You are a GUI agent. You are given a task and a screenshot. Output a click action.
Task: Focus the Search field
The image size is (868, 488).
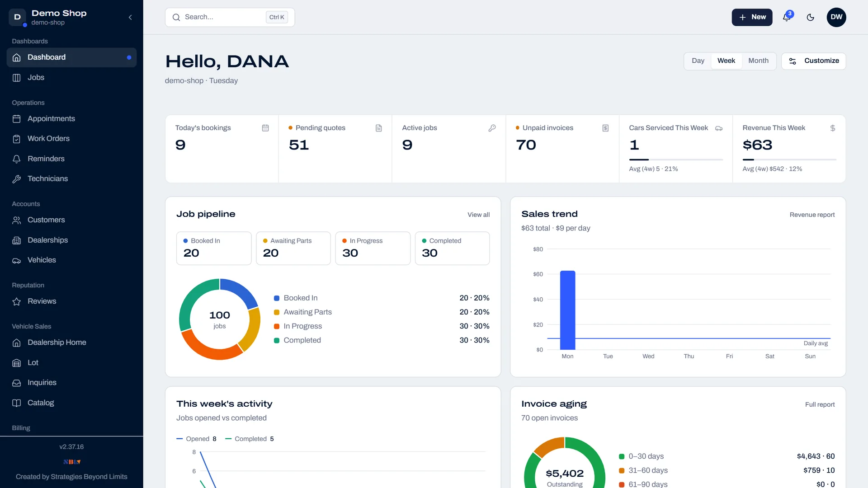[230, 17]
